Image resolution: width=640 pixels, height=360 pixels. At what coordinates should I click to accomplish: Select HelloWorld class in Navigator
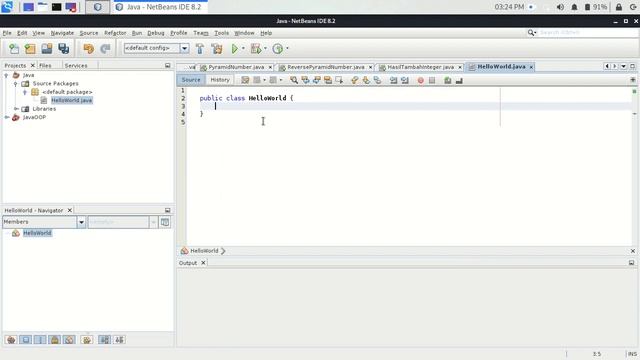coord(37,233)
